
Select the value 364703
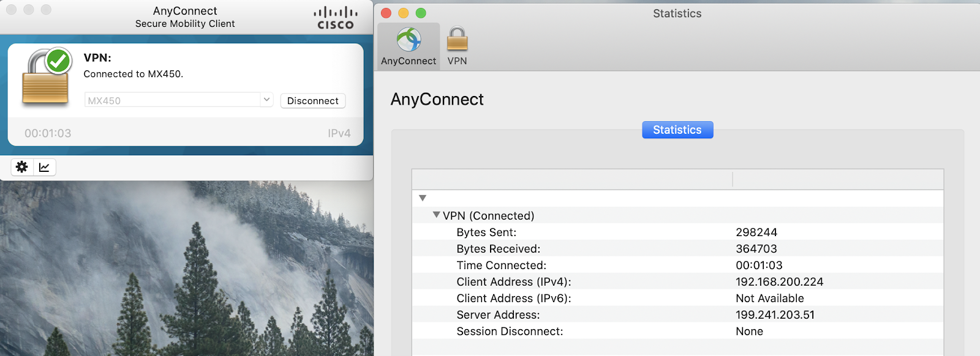(756, 249)
